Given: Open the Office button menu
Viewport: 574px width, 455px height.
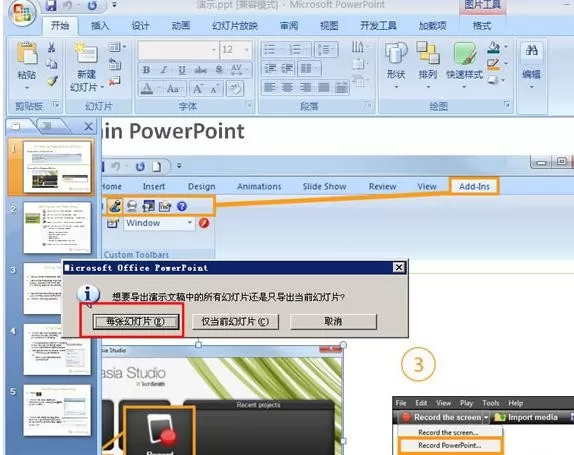Looking at the screenshot, I should click(23, 12).
